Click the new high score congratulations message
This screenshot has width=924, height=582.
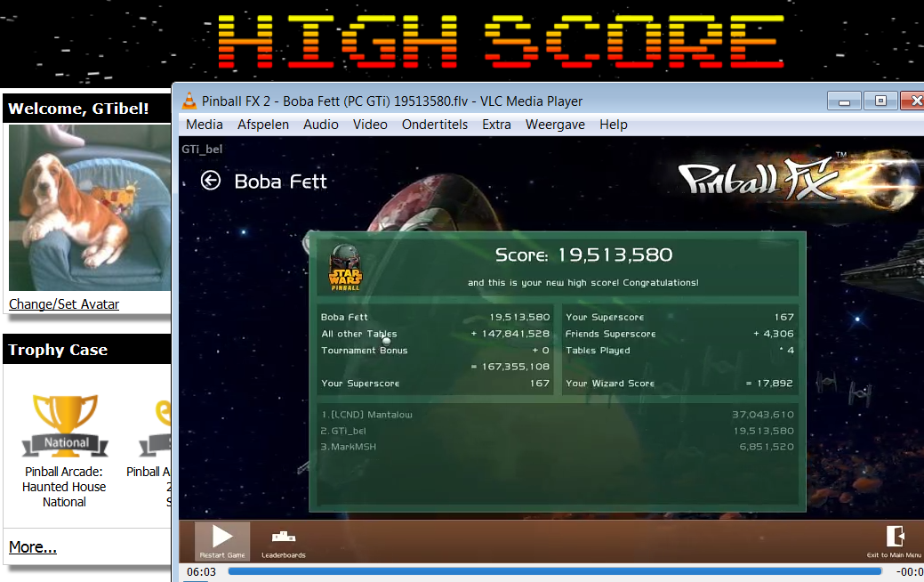[x=583, y=283]
